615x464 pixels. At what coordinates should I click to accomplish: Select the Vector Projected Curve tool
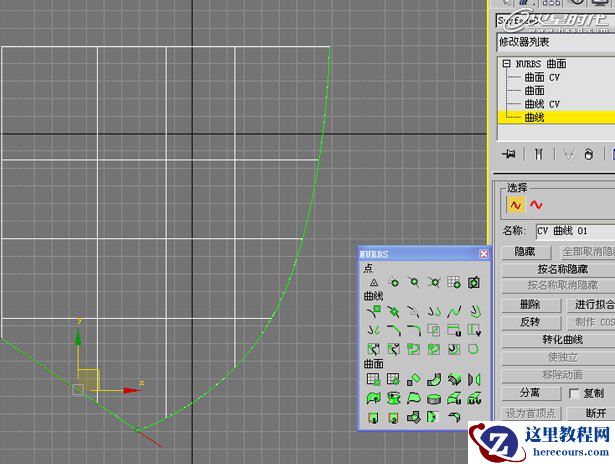click(x=394, y=349)
